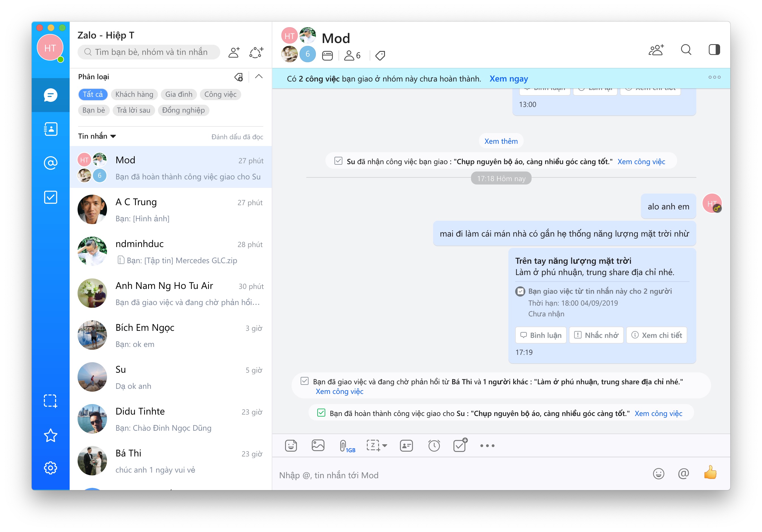Open more toolbar options three dots
The width and height of the screenshot is (762, 532).
pyautogui.click(x=487, y=446)
